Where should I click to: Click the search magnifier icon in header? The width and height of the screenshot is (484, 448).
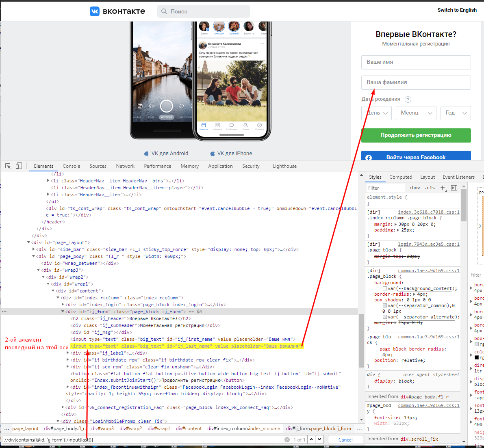164,11
